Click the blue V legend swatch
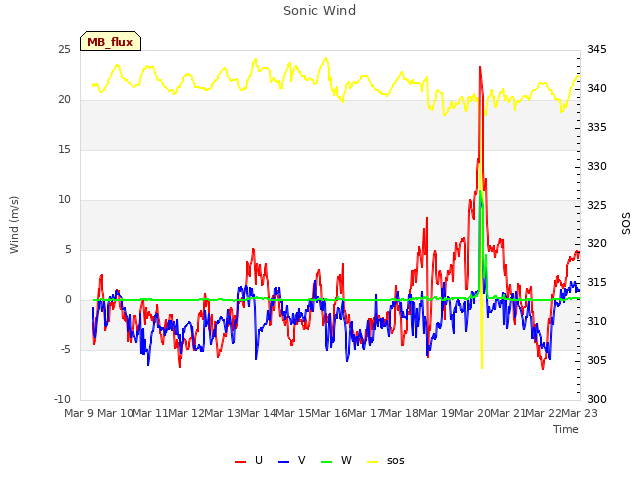This screenshot has height=480, width=640. coord(283,462)
